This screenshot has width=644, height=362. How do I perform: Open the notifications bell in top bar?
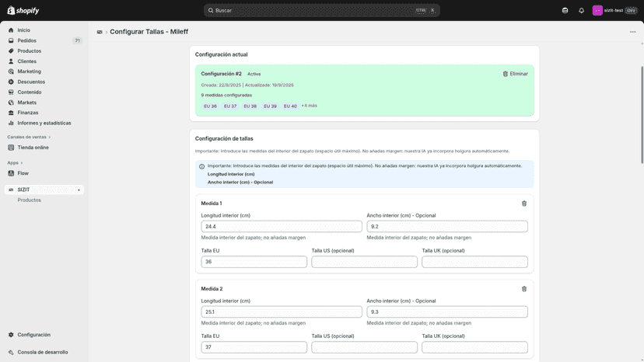(x=581, y=11)
